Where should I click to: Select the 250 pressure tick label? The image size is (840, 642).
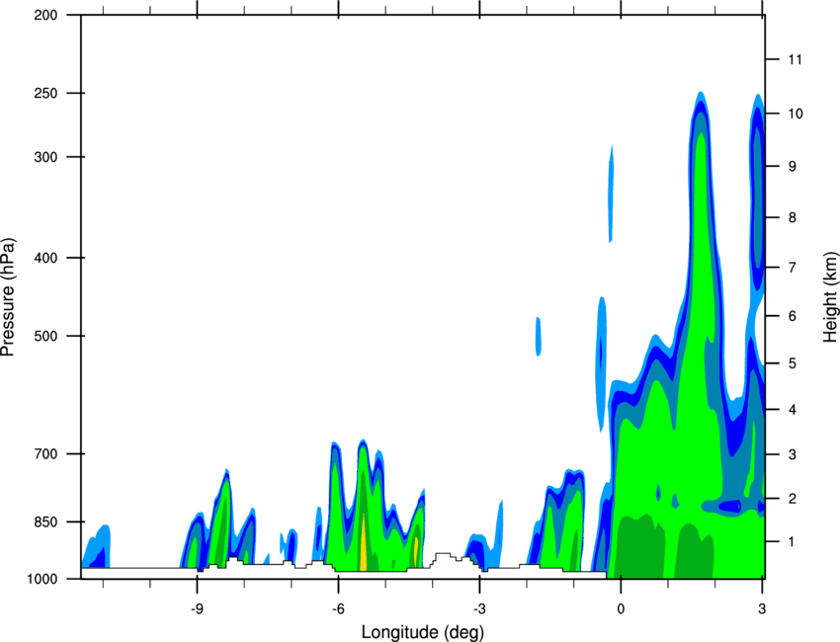pos(45,94)
